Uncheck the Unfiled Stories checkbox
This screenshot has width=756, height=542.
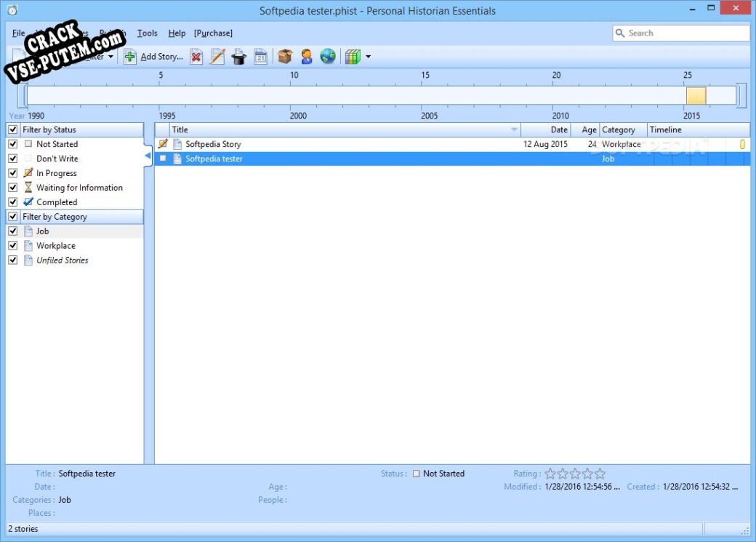(13, 260)
